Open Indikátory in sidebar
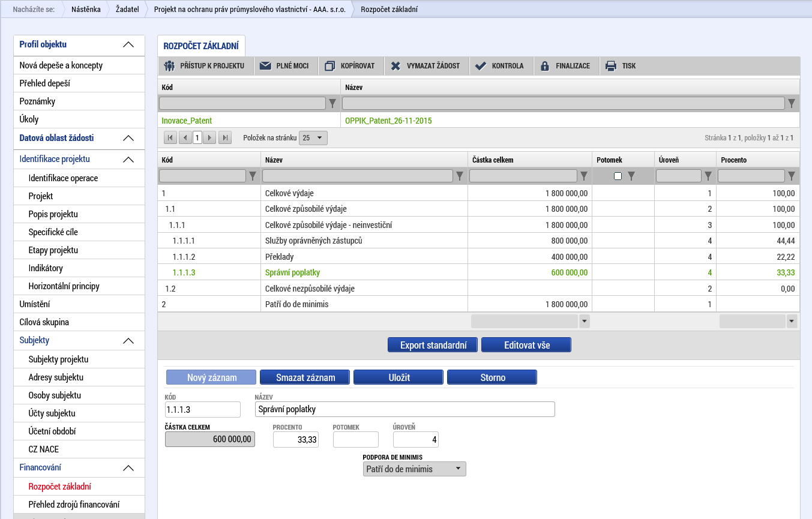 click(x=79, y=268)
